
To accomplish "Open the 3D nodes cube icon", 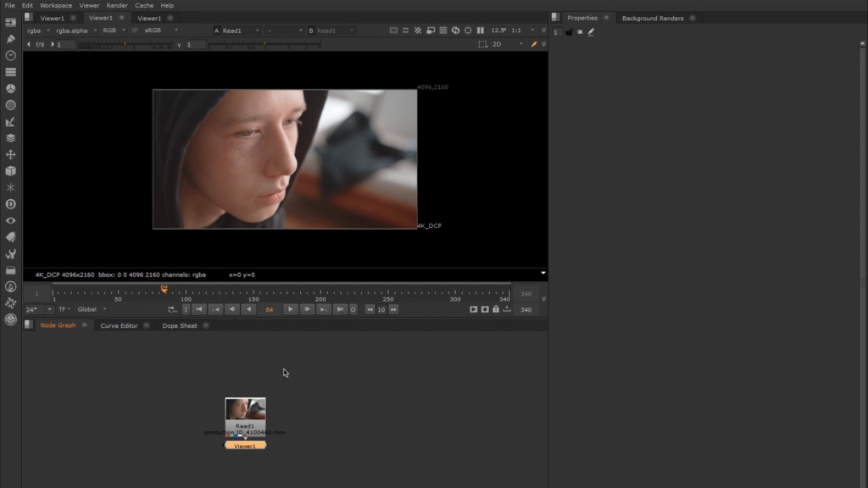I will [x=10, y=171].
